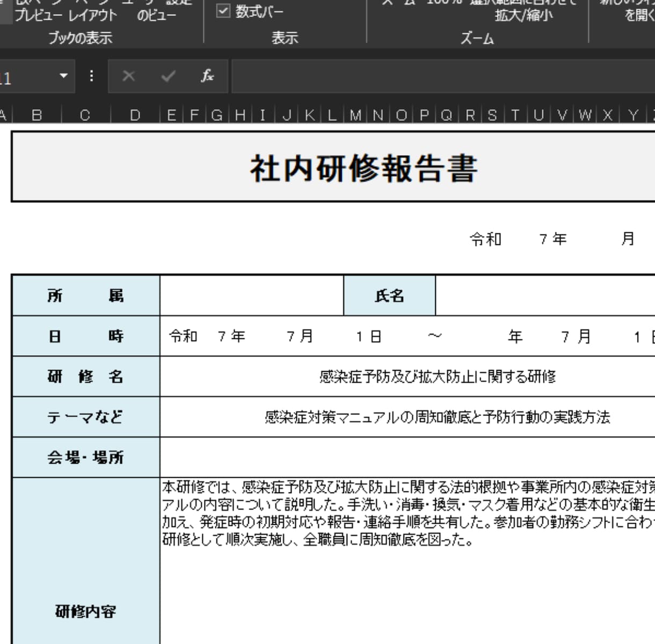Click the 感染症予防及び拡大防止に関する研修 cell
Viewport: 655px width, 644px height.
[x=438, y=377]
